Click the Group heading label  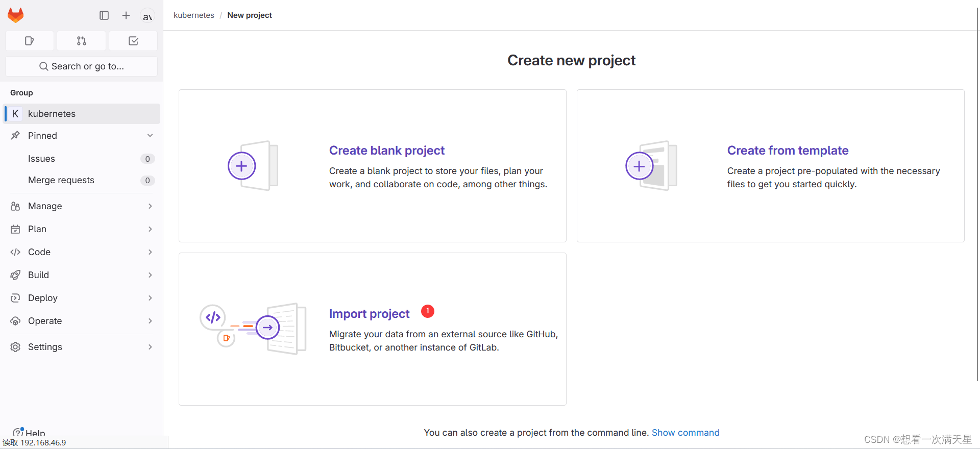click(21, 93)
